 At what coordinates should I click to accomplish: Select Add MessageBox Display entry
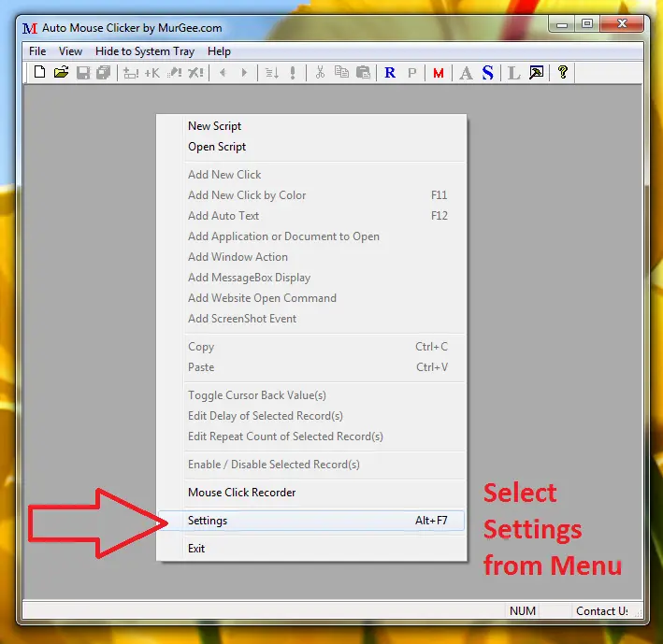pos(311,278)
